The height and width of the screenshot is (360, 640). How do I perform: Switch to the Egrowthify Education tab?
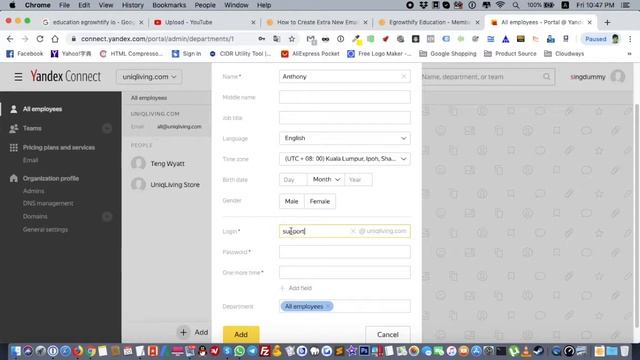coord(429,22)
